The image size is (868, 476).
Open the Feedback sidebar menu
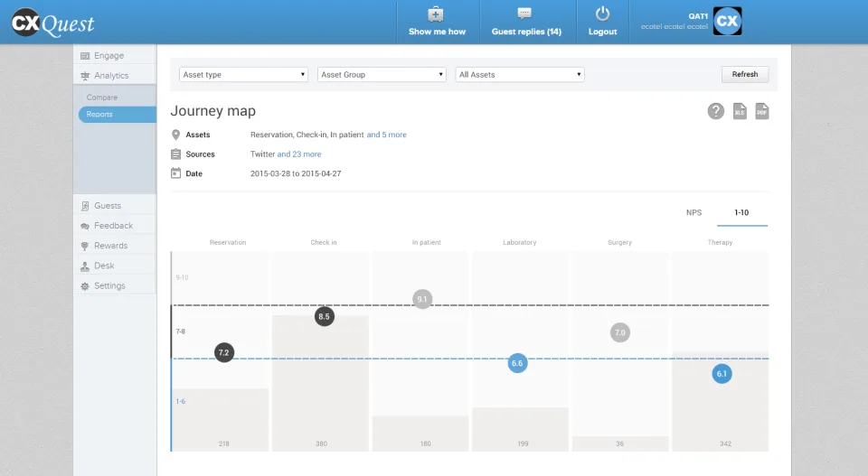point(115,226)
